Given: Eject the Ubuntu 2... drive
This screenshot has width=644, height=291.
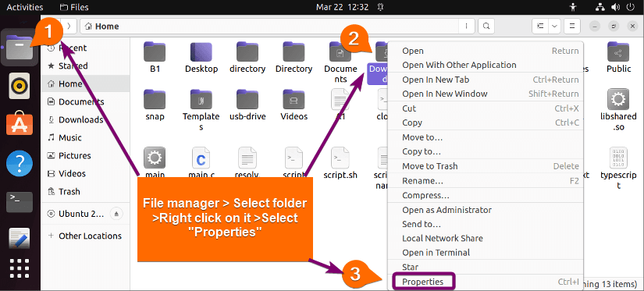Looking at the screenshot, I should (116, 214).
